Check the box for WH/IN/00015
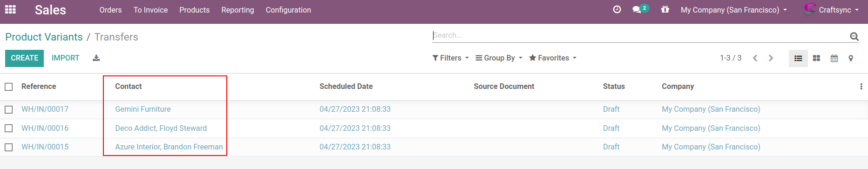 (x=9, y=147)
